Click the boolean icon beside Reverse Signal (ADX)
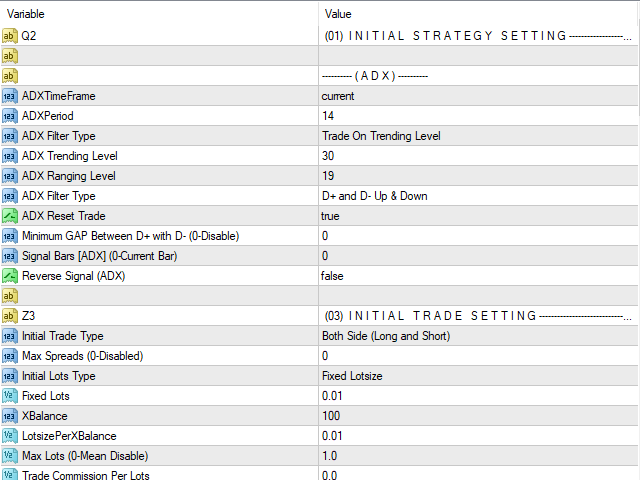The height and width of the screenshot is (480, 640). [x=10, y=276]
